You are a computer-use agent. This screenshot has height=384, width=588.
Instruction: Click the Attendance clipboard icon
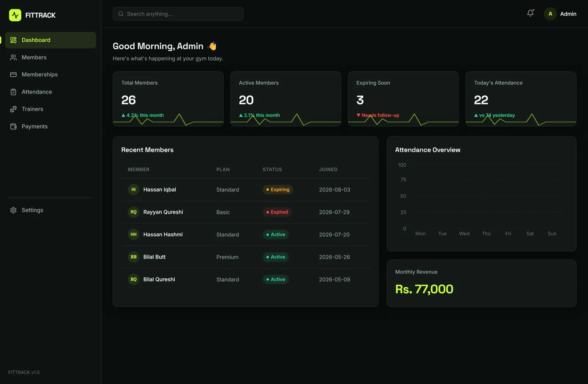[x=13, y=92]
